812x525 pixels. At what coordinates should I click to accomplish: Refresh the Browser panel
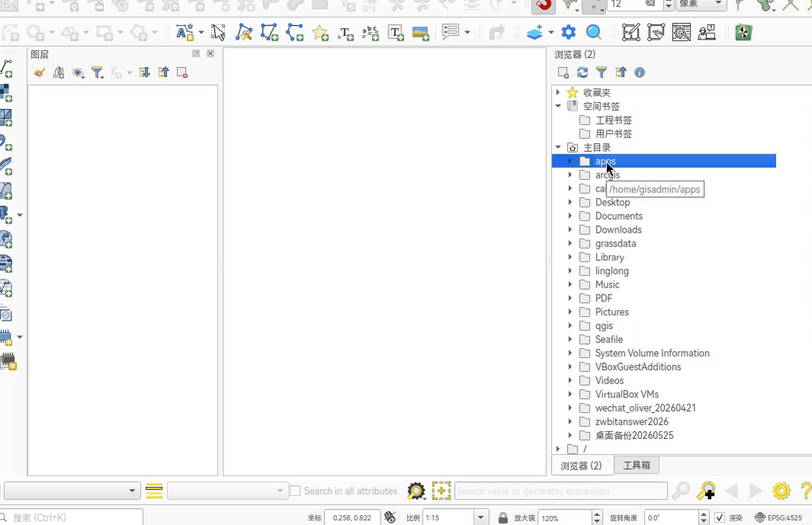point(582,72)
